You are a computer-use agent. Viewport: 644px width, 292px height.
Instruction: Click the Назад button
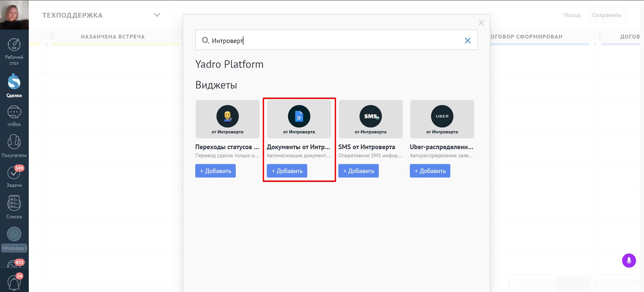[x=572, y=15]
